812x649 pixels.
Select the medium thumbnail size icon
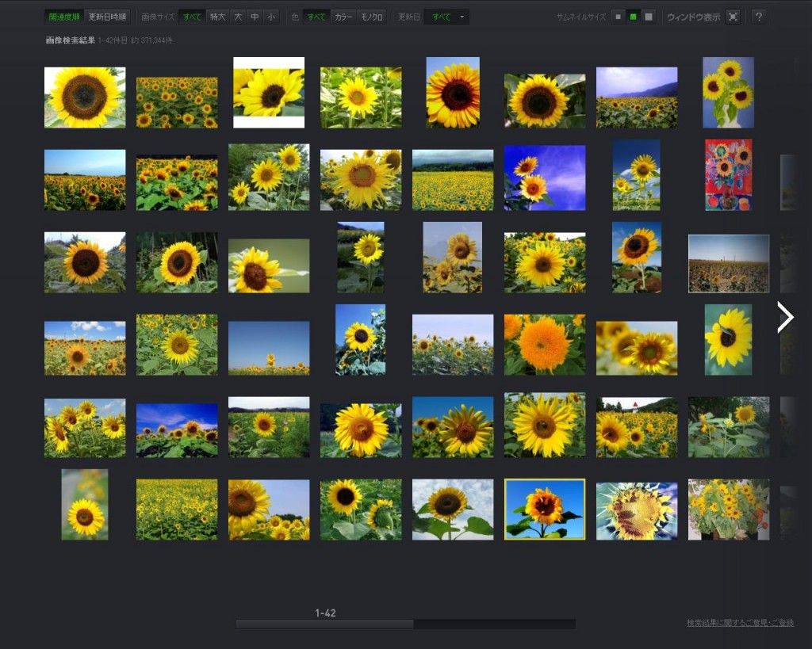633,17
